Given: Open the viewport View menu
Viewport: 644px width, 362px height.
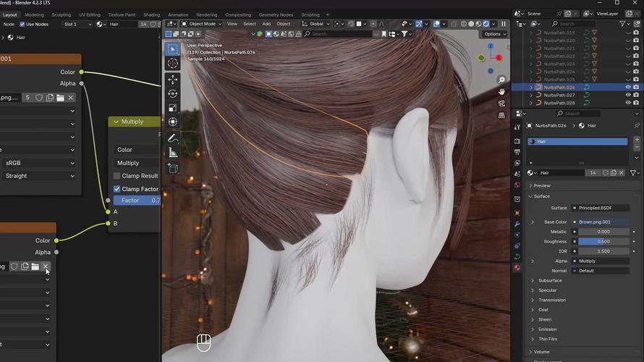Looking at the screenshot, I should [x=232, y=24].
